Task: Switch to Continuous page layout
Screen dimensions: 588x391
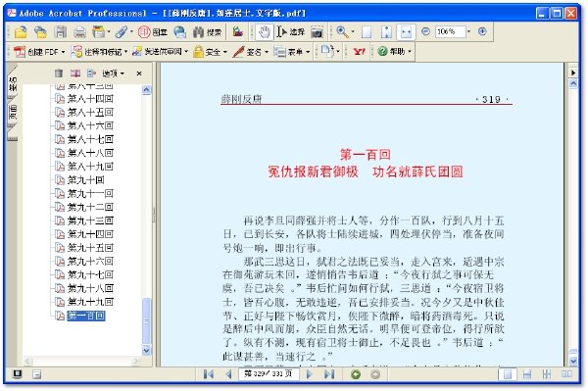Action: point(527,374)
